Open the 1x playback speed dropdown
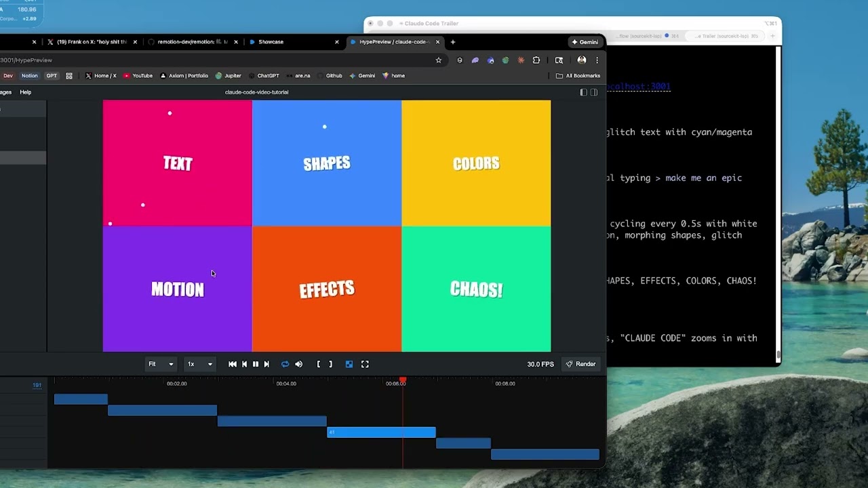Screen dimensions: 868x488 (x=200, y=364)
